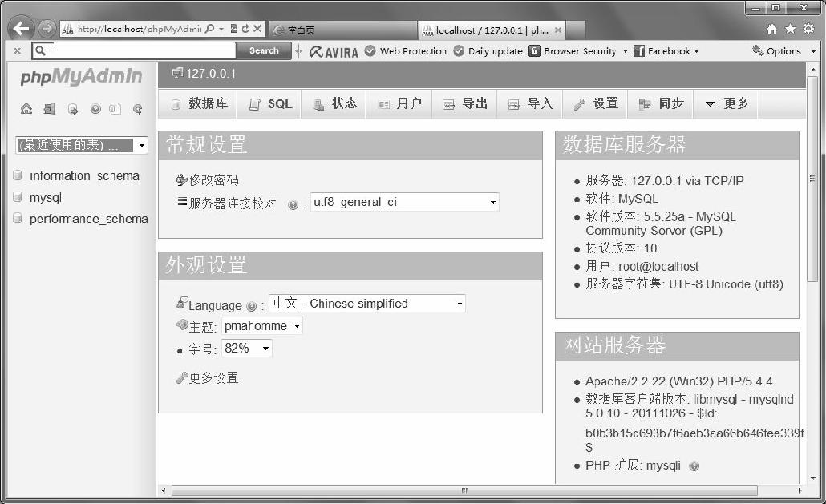Open the 同步 tab

(x=661, y=103)
